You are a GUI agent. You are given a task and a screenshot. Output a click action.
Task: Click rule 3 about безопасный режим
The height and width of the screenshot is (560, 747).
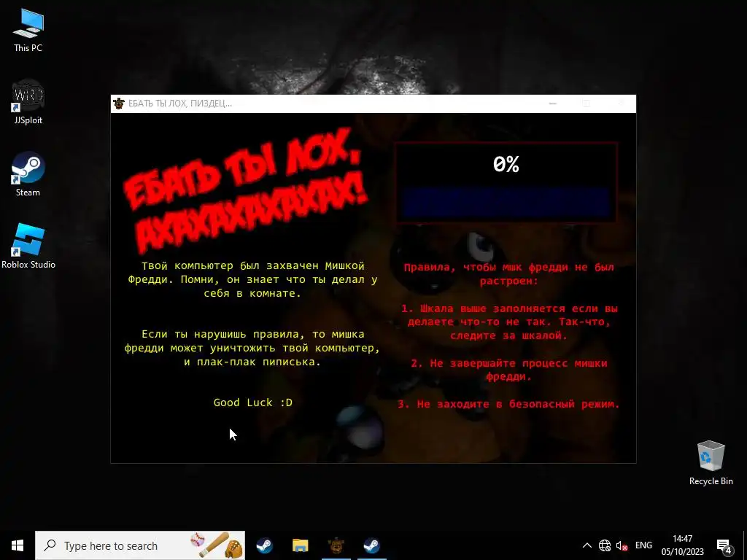click(508, 404)
